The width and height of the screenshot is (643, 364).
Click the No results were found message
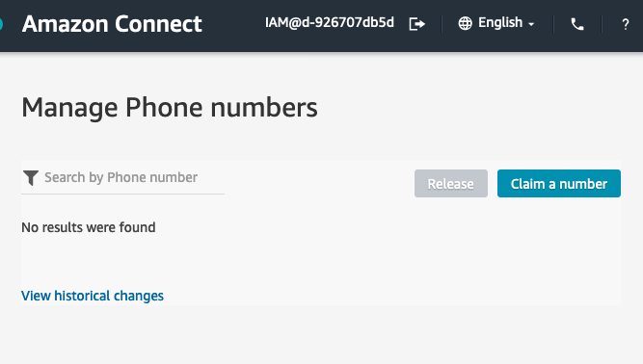[88, 227]
